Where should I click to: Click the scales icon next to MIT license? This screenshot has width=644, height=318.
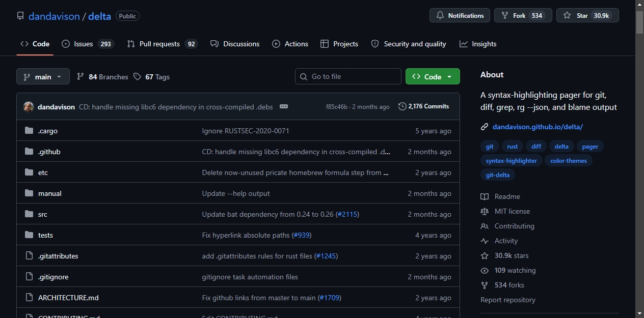click(x=485, y=211)
